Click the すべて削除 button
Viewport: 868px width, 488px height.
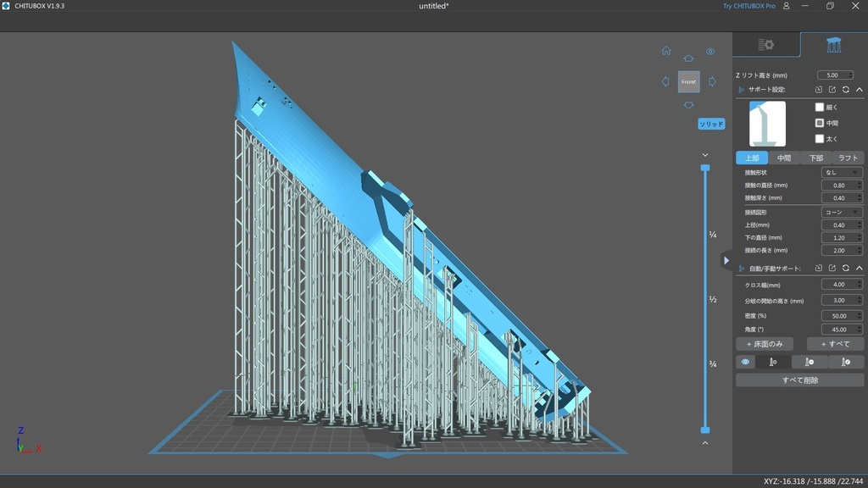(800, 380)
